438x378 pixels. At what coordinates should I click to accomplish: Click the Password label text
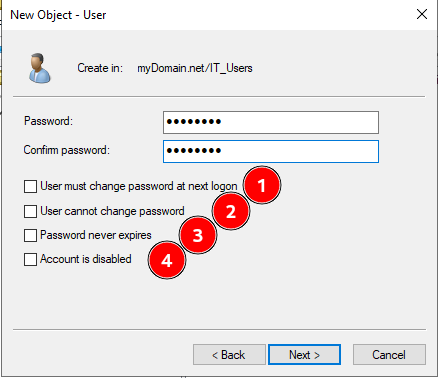coord(48,121)
